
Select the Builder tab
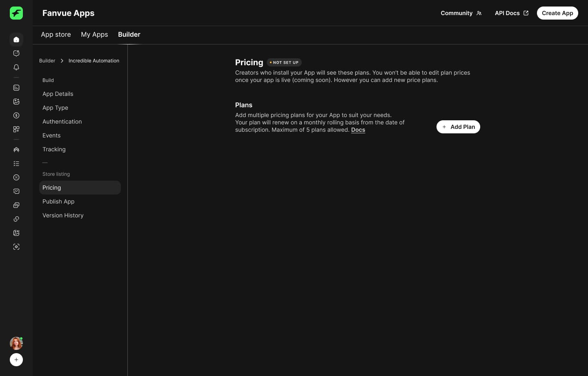(x=129, y=35)
